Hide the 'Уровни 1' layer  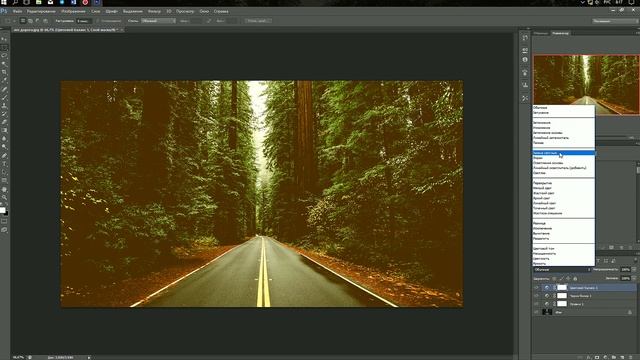(x=536, y=304)
